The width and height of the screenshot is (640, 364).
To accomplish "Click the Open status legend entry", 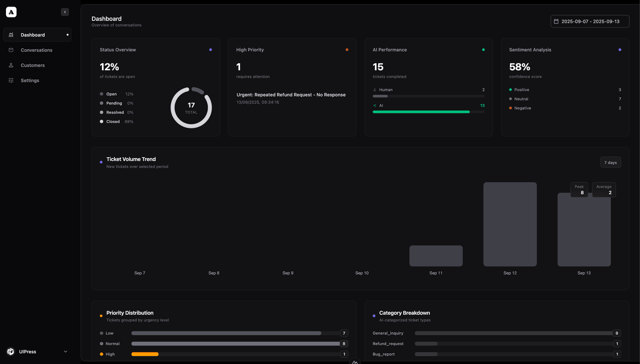I will (117, 94).
